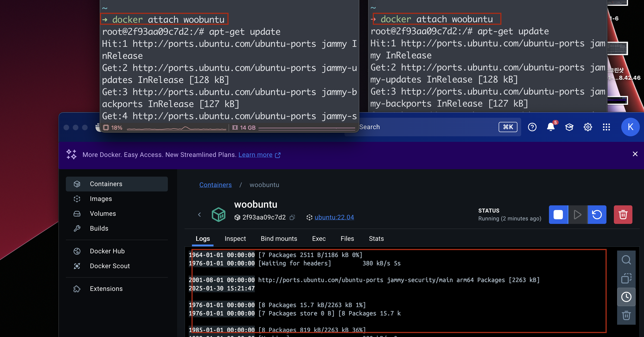Follow the Containers breadcrumb link
Image resolution: width=644 pixels, height=337 pixels.
click(x=216, y=185)
